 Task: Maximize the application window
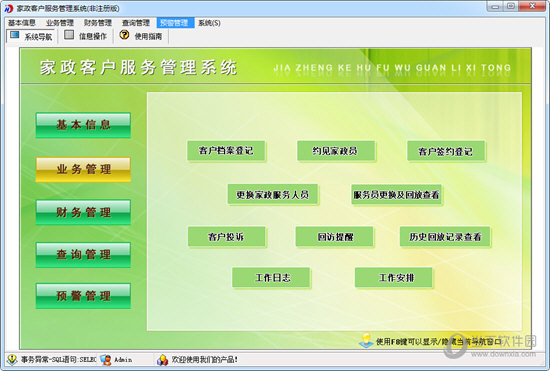tap(511, 6)
